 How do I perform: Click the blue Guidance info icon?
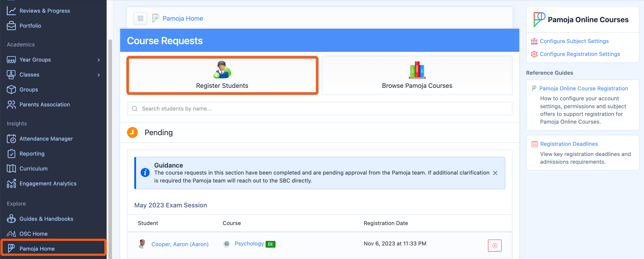[x=145, y=173]
